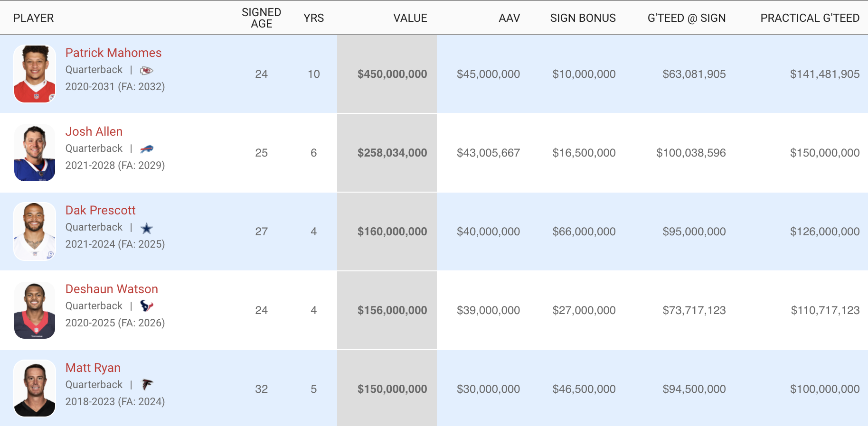
Task: Click the Buffalo Bills team logo
Action: [147, 149]
